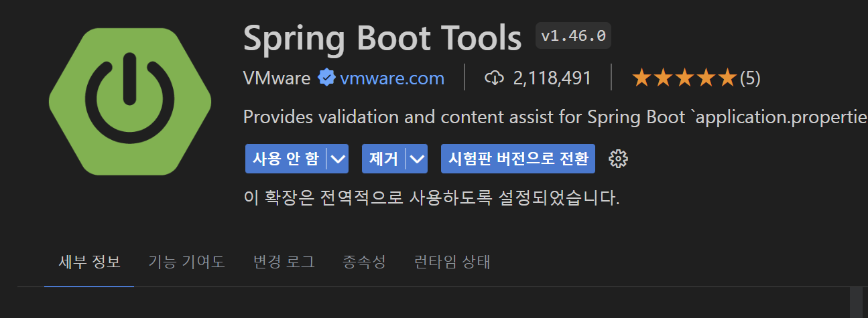Viewport: 868px width, 318px height.
Task: Click the Spring Boot Tools extension logo
Action: pyautogui.click(x=130, y=102)
